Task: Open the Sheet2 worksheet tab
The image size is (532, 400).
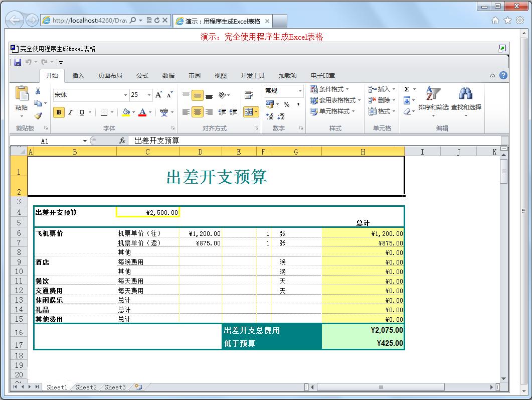Action: [86, 387]
